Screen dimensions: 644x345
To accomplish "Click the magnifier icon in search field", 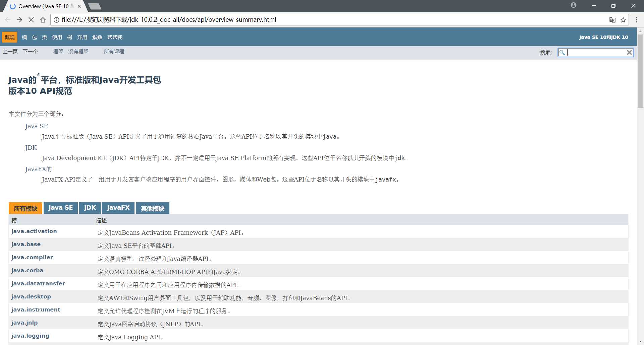I will 562,52.
